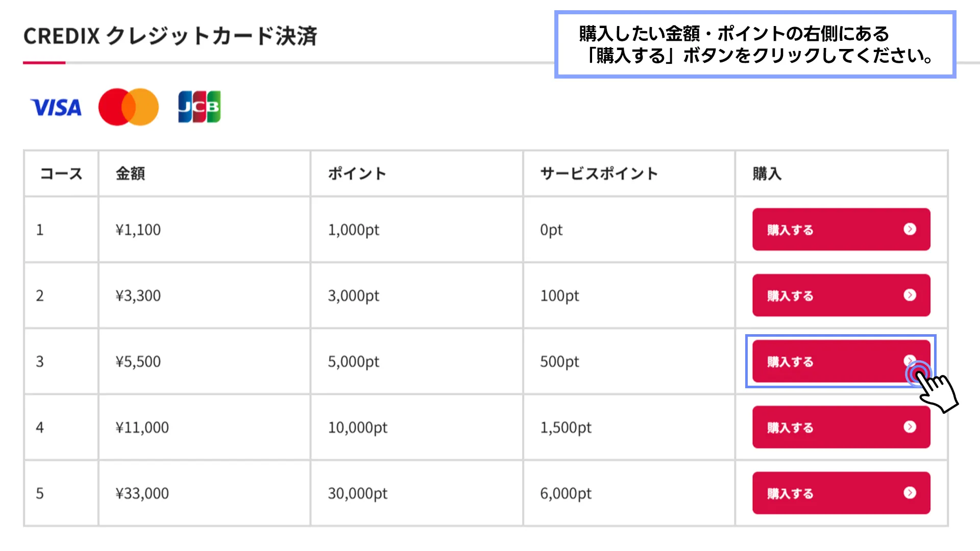Click arrow icon on ¥1,100 purchase button

click(x=910, y=229)
